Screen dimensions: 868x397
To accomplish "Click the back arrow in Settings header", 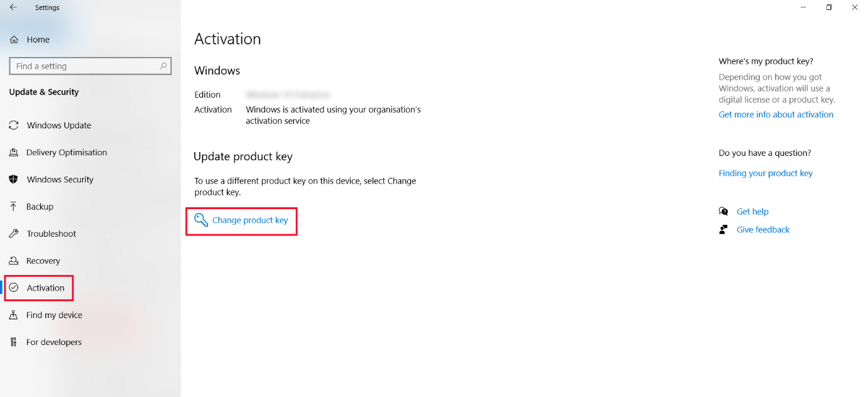I will 13,8.
